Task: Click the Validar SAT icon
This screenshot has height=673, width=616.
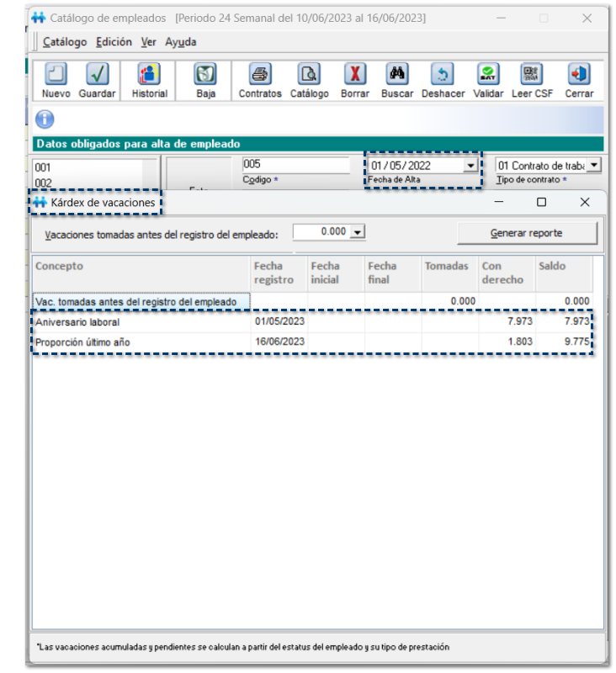Action: (487, 76)
